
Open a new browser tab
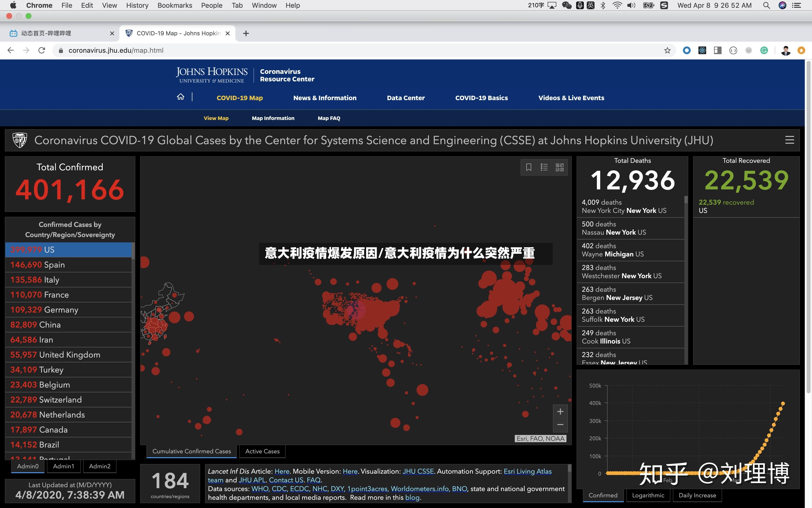[246, 33]
